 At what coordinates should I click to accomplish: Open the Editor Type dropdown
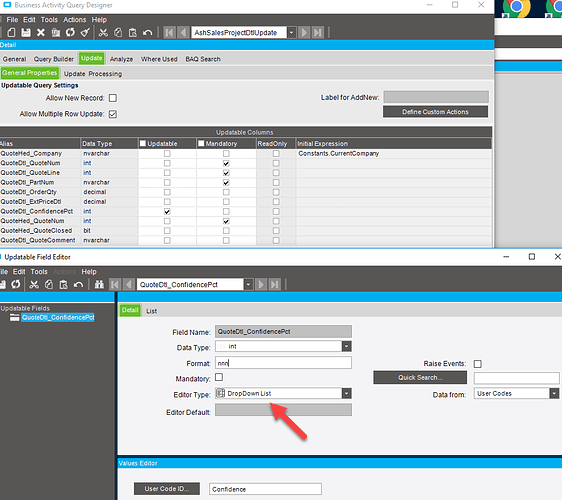click(346, 394)
